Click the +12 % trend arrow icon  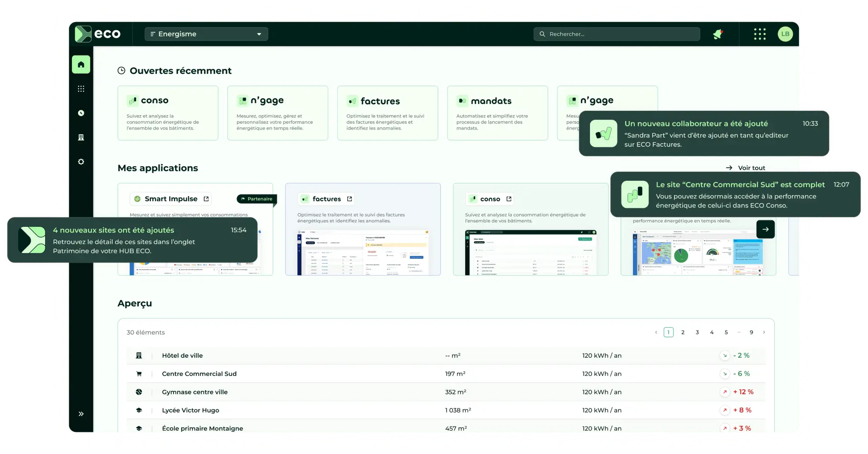click(x=725, y=392)
